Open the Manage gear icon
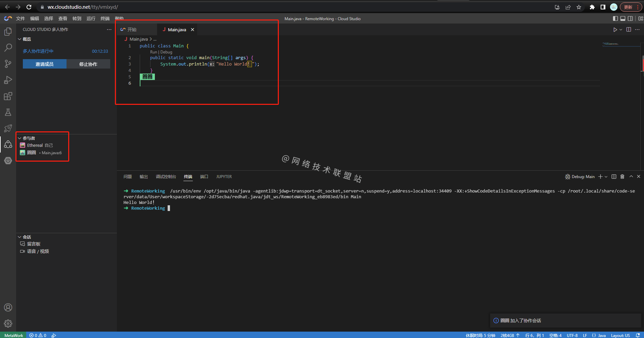Image resolution: width=644 pixels, height=338 pixels. 8,324
